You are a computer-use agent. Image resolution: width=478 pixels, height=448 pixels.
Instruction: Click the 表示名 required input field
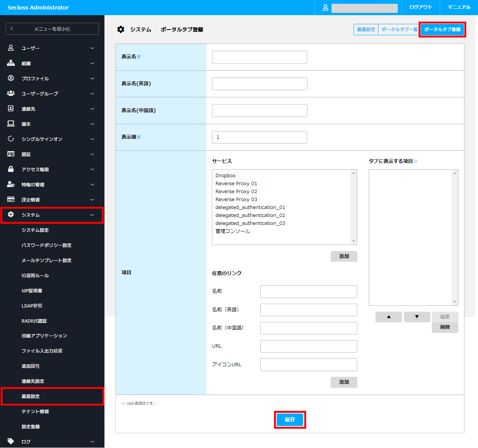click(x=260, y=57)
